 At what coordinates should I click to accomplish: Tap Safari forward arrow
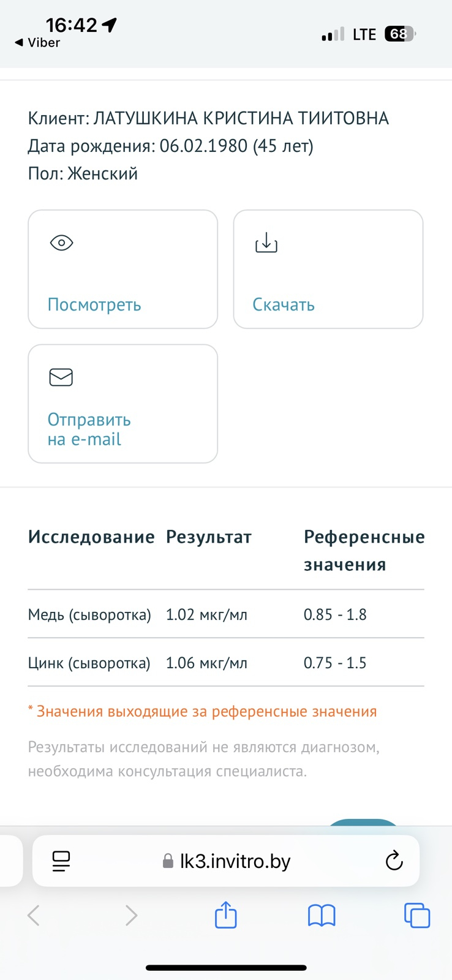pyautogui.click(x=131, y=916)
